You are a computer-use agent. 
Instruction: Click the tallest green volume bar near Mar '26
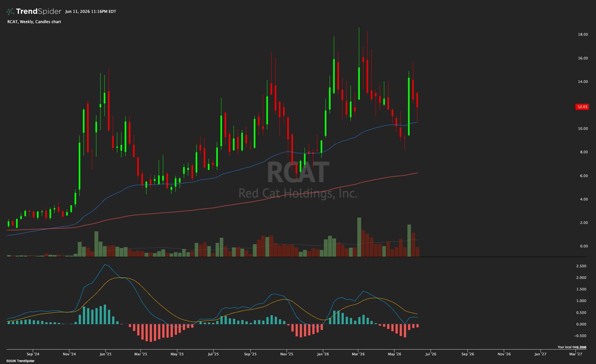click(359, 237)
